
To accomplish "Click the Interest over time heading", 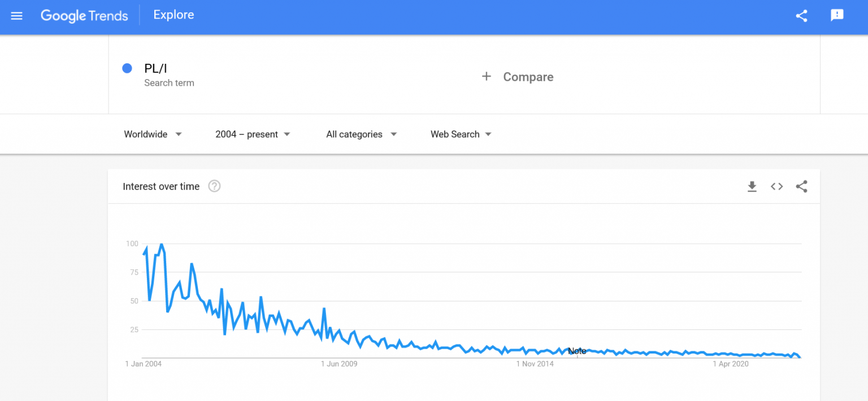I will click(x=161, y=186).
